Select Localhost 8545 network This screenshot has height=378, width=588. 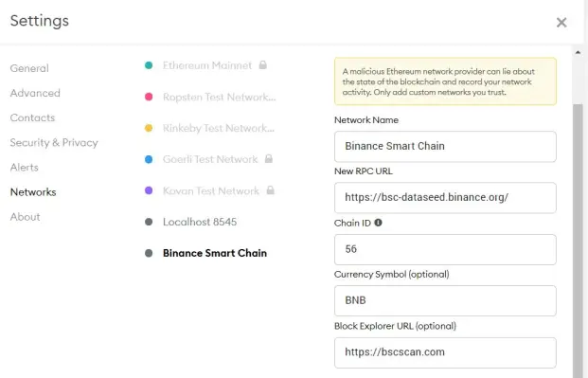point(200,222)
